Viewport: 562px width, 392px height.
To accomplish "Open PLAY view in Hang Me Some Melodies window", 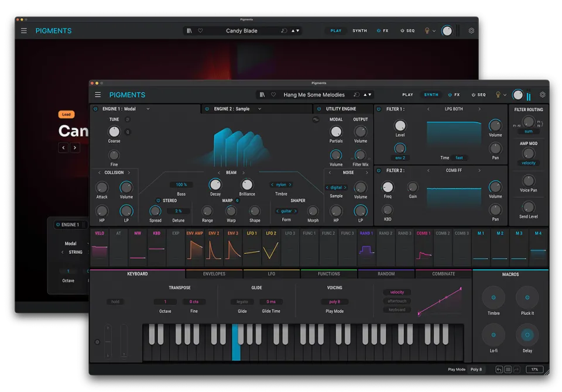I will (407, 95).
